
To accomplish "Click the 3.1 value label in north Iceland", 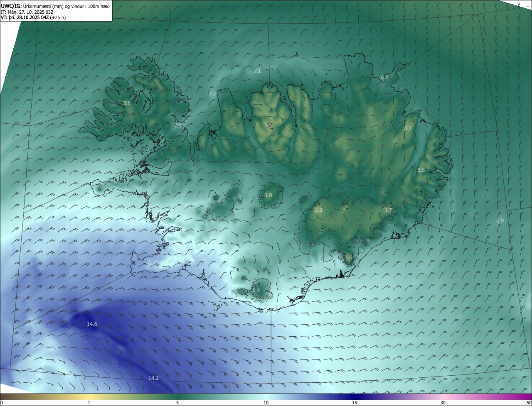I will pos(268,125).
